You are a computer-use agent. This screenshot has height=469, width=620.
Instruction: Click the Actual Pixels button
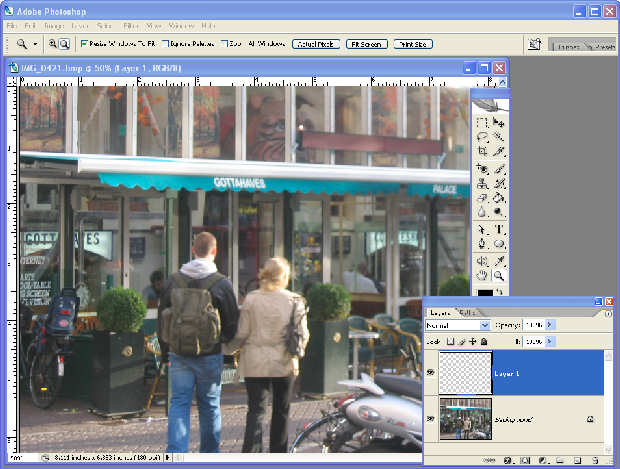(316, 44)
